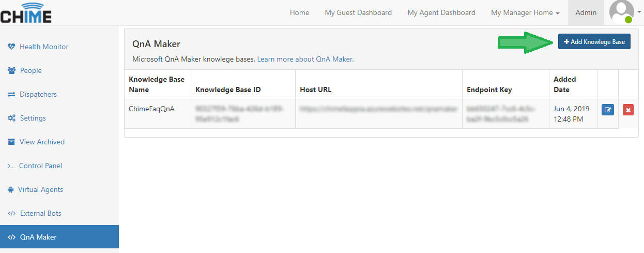Open My Guest Dashboard
The height and width of the screenshot is (253, 644).
point(358,12)
